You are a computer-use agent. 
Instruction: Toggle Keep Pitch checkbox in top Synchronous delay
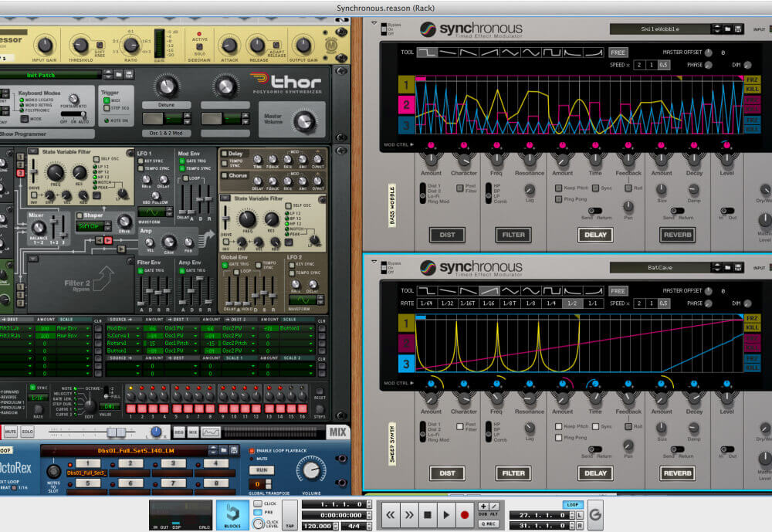tap(558, 188)
